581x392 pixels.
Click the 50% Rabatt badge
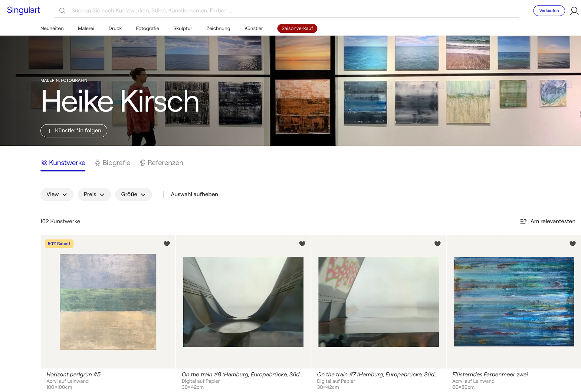pos(59,244)
